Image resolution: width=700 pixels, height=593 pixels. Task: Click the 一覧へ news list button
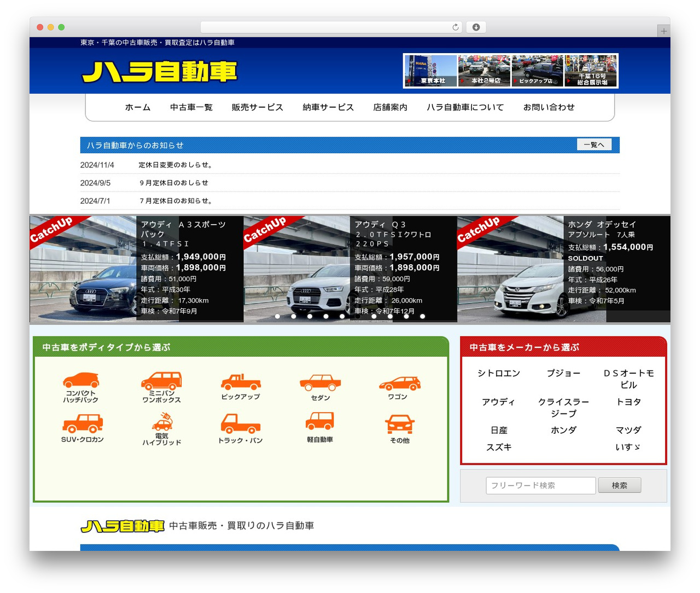click(x=594, y=144)
